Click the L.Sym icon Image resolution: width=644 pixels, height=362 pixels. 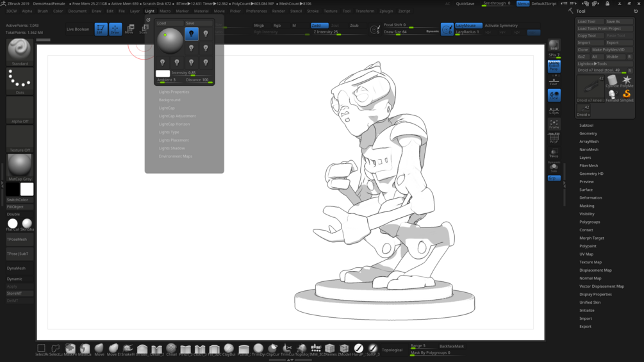coord(554,110)
